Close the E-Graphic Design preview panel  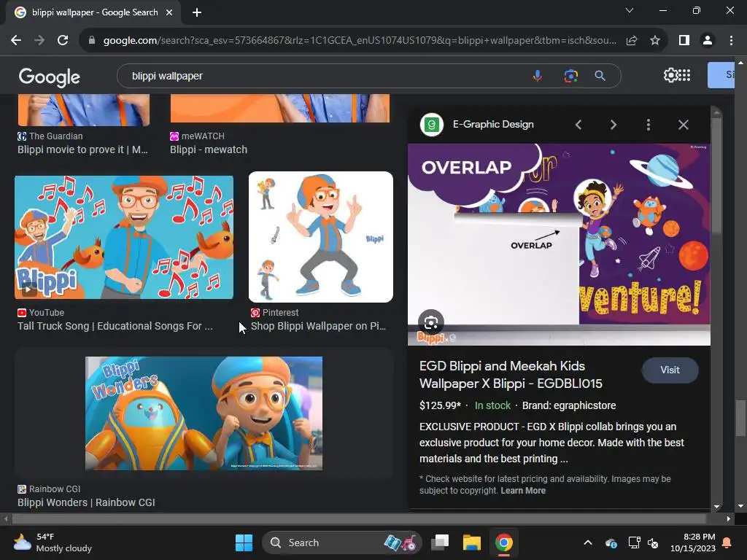click(x=683, y=125)
